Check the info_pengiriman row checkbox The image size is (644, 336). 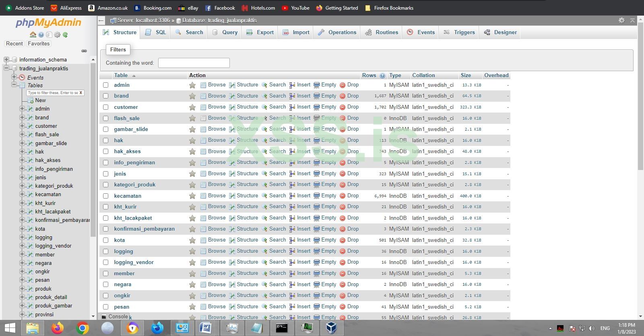(105, 163)
